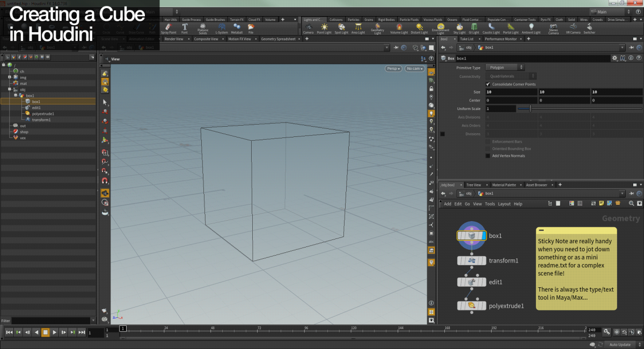This screenshot has height=349, width=644.
Task: Open the parameter gear menu for box1
Action: click(615, 58)
